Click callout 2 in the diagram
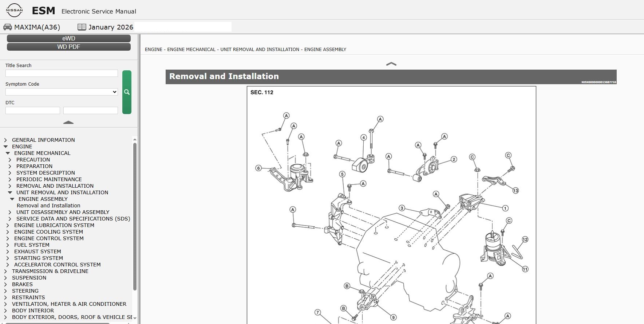The image size is (644, 324). (454, 159)
